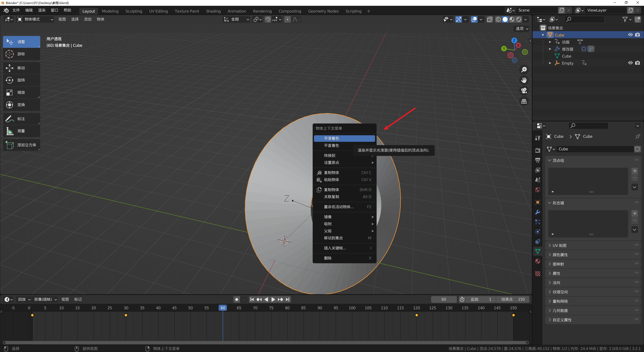644x352 pixels.
Task: Click the keyframe diamond at frame 30
Action: coord(126,315)
